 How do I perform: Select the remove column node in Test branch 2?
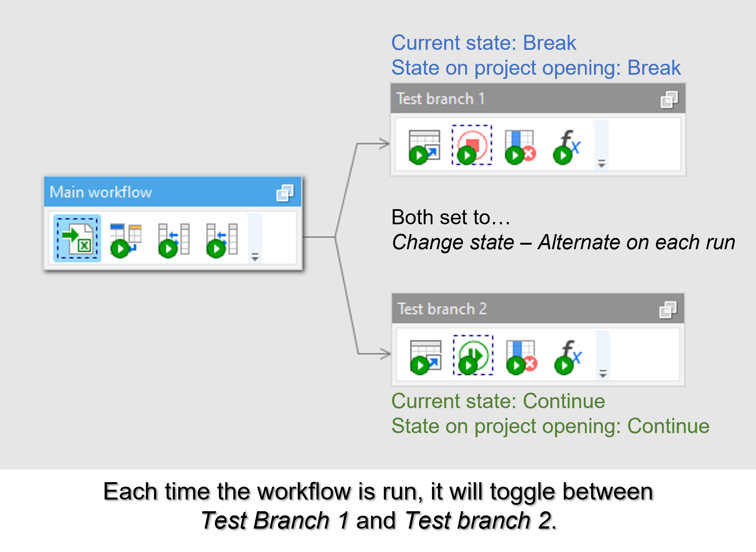point(521,356)
